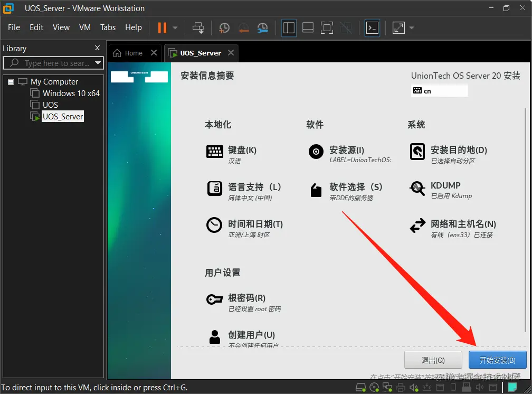
Task: Click the Unity mode icon
Action: (x=346, y=27)
